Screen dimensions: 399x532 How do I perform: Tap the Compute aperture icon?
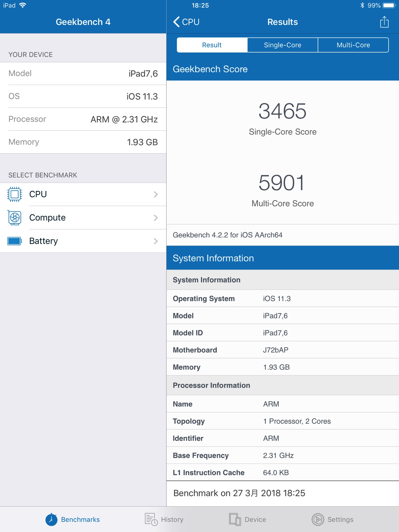point(14,218)
